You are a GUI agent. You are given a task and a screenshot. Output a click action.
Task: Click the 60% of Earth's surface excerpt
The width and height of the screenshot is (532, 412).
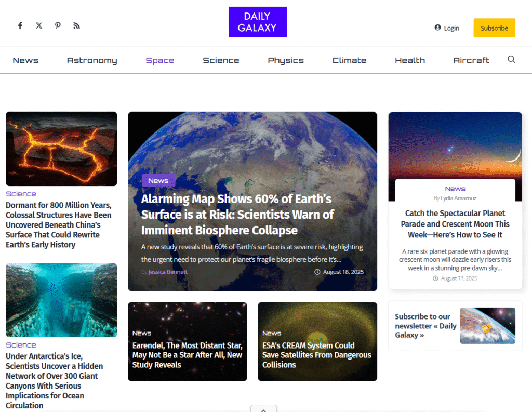tap(252, 253)
